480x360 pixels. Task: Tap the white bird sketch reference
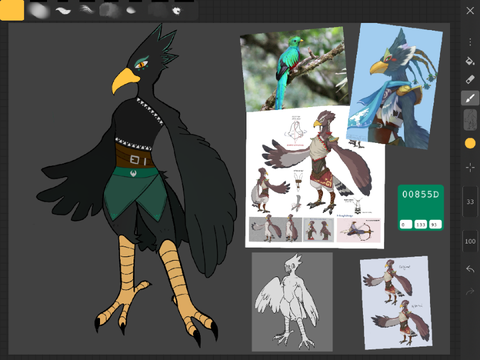coord(292,302)
